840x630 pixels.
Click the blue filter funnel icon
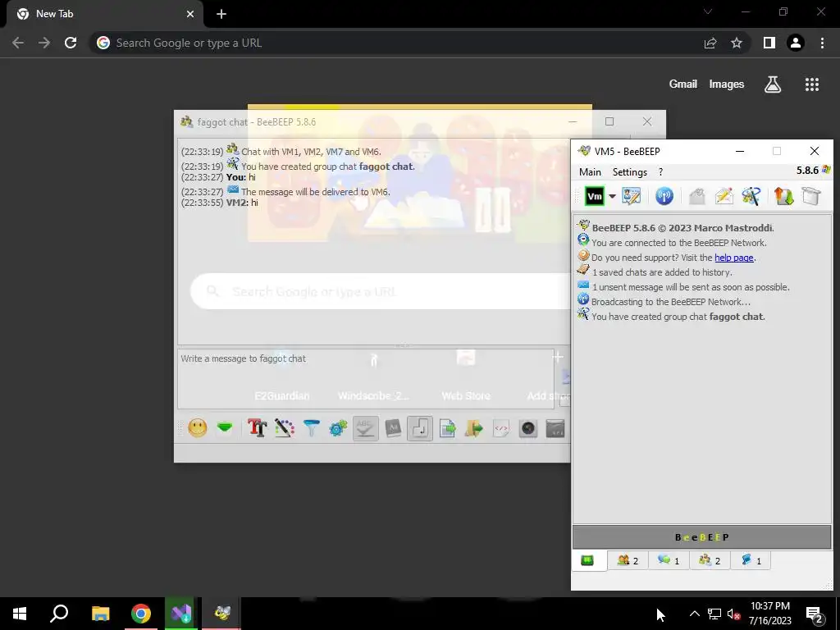click(x=311, y=428)
